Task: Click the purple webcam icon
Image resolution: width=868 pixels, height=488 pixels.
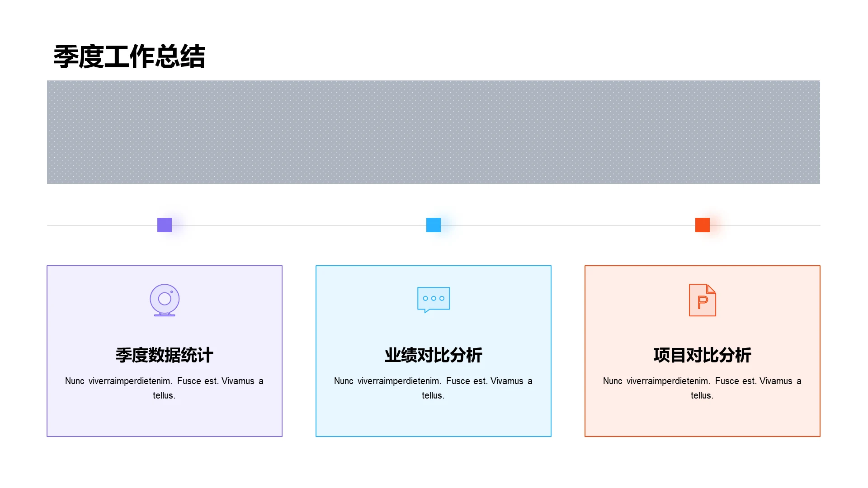Action: pos(165,300)
